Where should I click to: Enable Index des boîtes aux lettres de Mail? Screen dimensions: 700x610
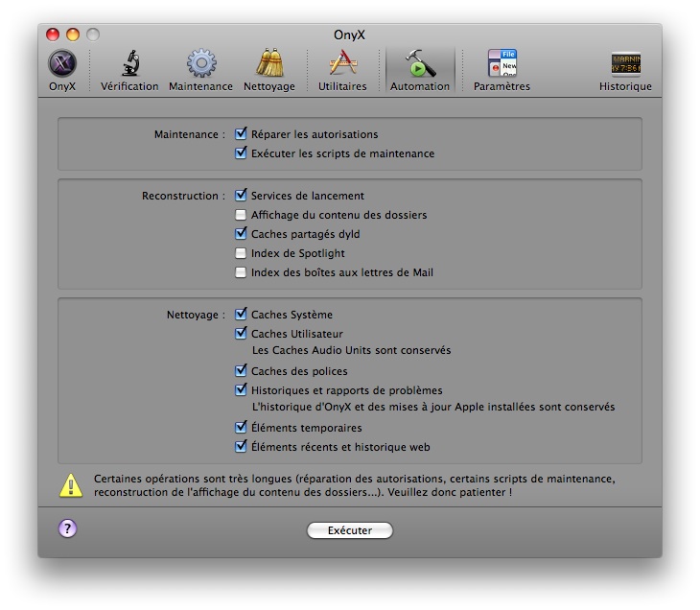point(241,272)
